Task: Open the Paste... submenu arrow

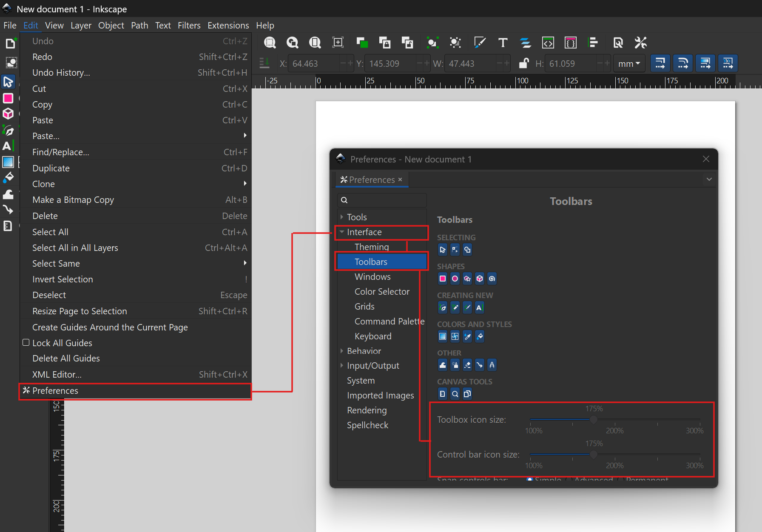Action: coord(245,136)
